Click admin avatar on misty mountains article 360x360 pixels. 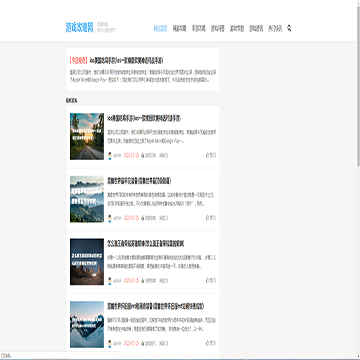point(110,218)
